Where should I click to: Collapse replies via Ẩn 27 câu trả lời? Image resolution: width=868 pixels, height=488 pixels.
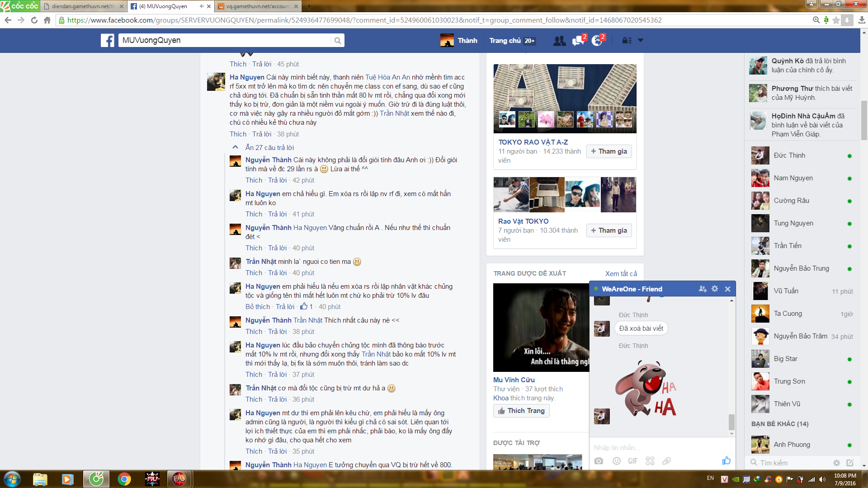tap(269, 148)
